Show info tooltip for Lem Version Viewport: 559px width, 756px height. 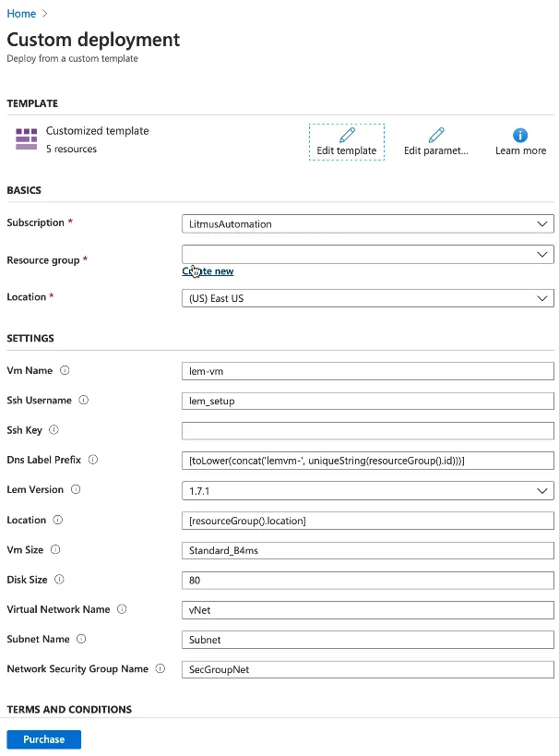[x=76, y=489]
